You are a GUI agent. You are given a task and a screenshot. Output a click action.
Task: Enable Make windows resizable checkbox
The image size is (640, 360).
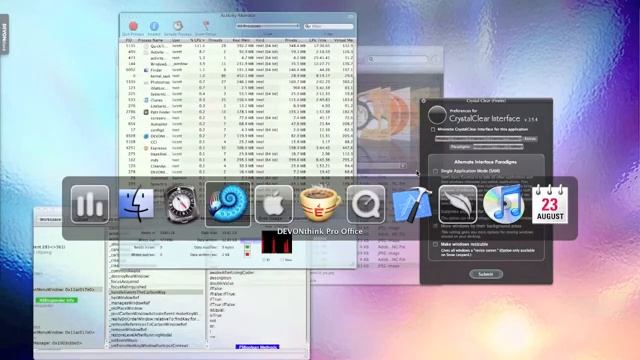(x=436, y=244)
